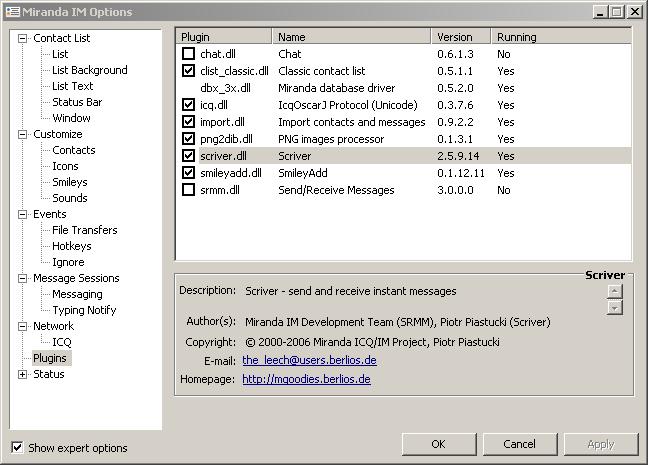Click the author e-mail address link
This screenshot has width=648, height=465.
point(309,360)
